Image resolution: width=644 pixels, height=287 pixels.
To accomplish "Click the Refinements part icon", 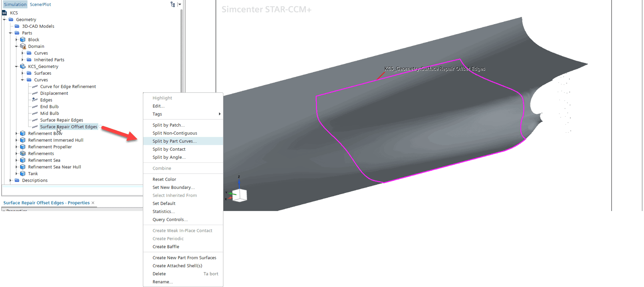I will (x=23, y=154).
